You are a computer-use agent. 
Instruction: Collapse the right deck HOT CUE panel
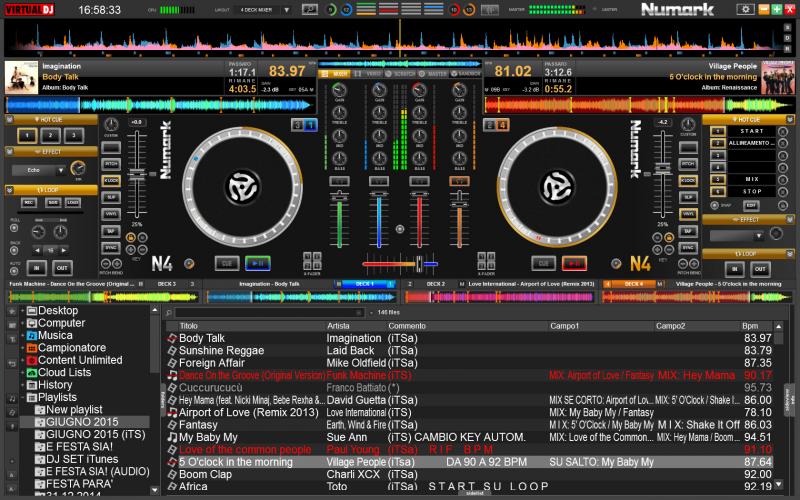(790, 119)
